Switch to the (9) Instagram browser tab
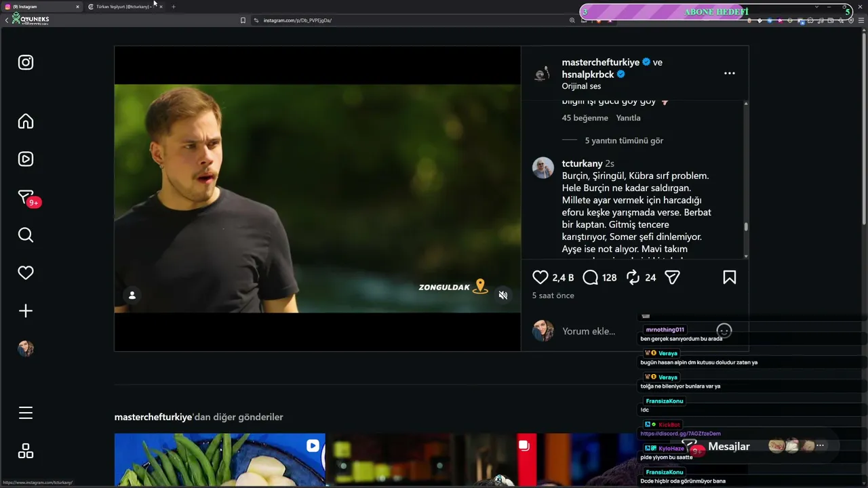 tap(41, 7)
